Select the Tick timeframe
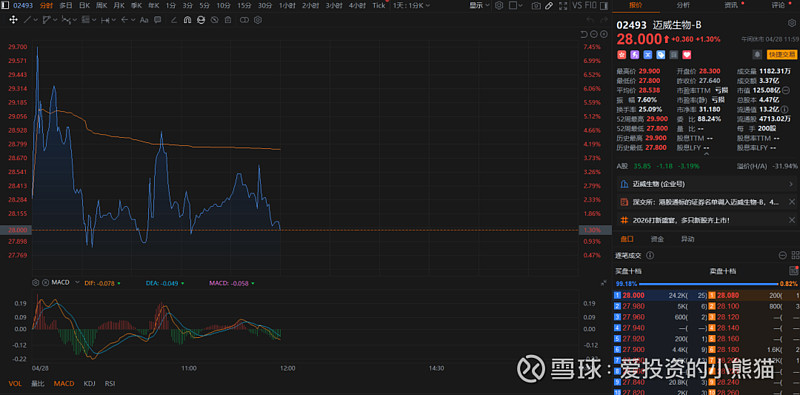This screenshot has height=395, width=800. [379, 5]
